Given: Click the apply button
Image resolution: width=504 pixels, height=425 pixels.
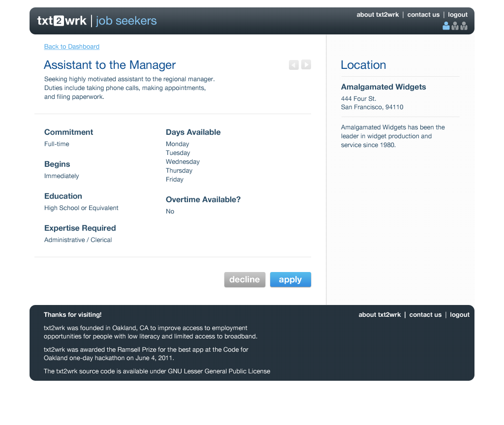Looking at the screenshot, I should (x=290, y=279).
